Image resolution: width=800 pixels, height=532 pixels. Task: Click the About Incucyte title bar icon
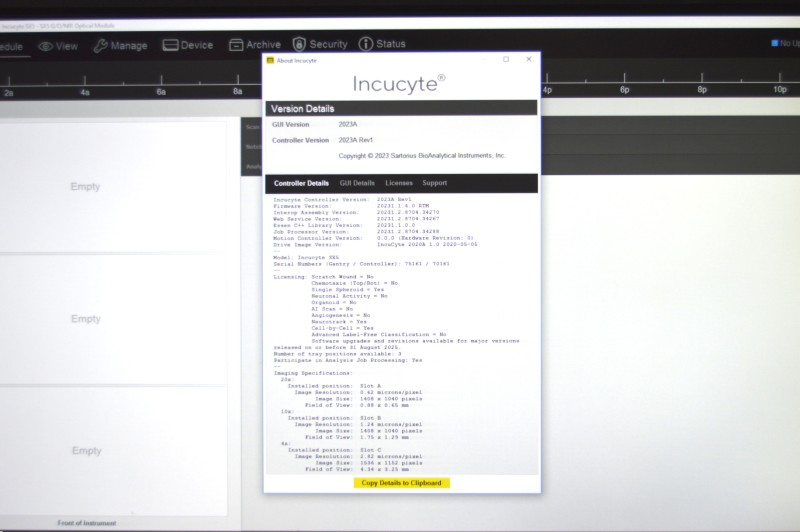pos(270,60)
